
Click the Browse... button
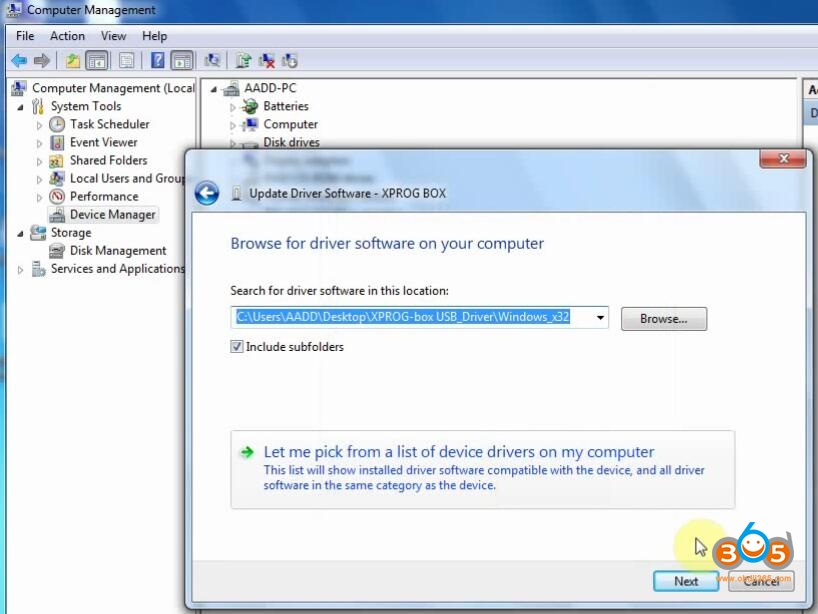tap(664, 319)
